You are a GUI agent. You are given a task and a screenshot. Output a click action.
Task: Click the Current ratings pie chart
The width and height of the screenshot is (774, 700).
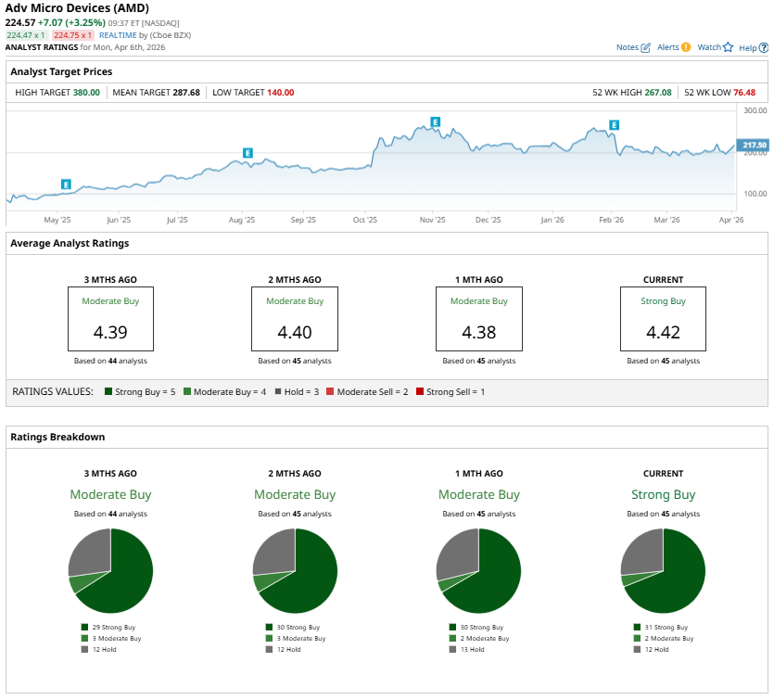tap(663, 570)
